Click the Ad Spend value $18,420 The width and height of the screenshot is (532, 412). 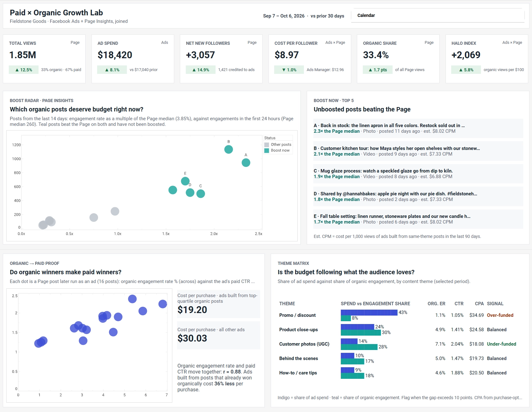pos(115,55)
